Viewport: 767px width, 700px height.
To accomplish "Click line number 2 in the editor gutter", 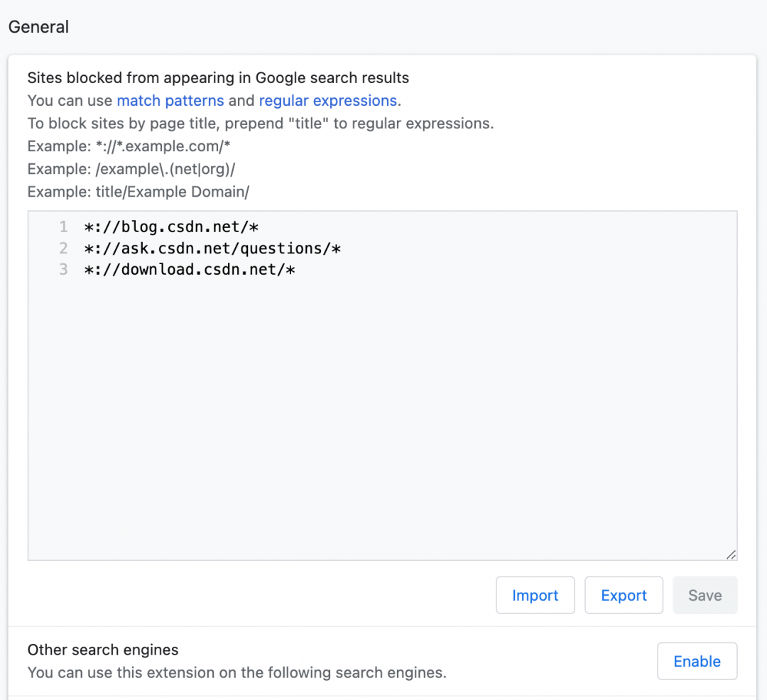I will (64, 248).
